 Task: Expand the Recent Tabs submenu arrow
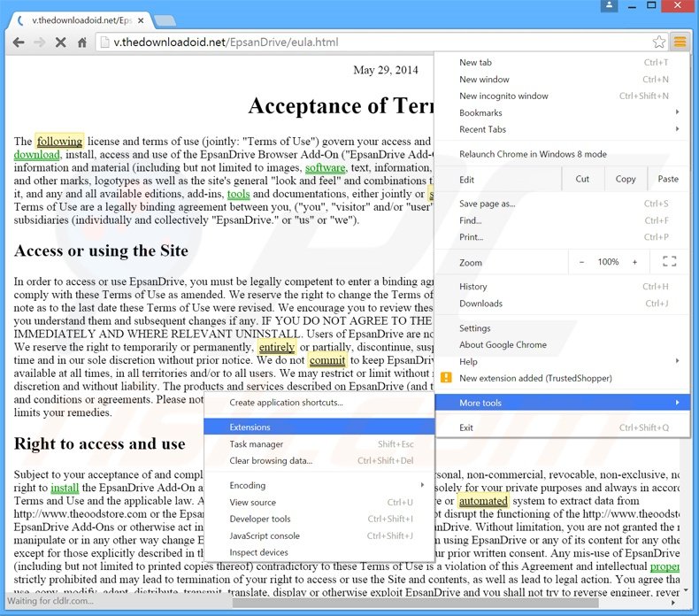tap(677, 129)
